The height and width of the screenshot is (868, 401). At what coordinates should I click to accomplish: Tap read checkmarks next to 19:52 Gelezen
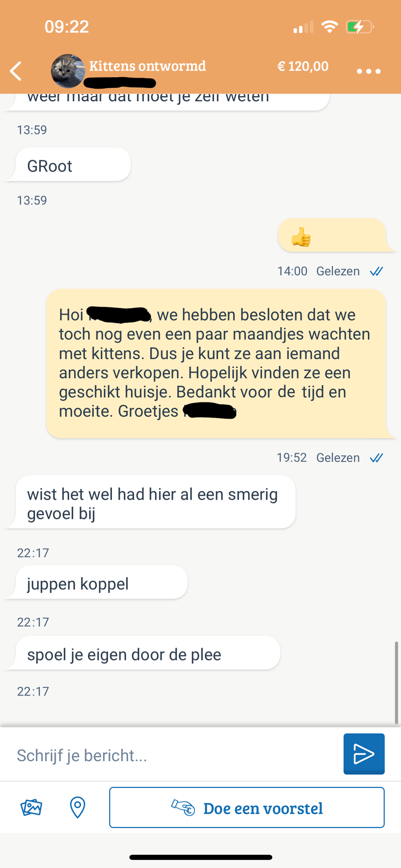376,458
